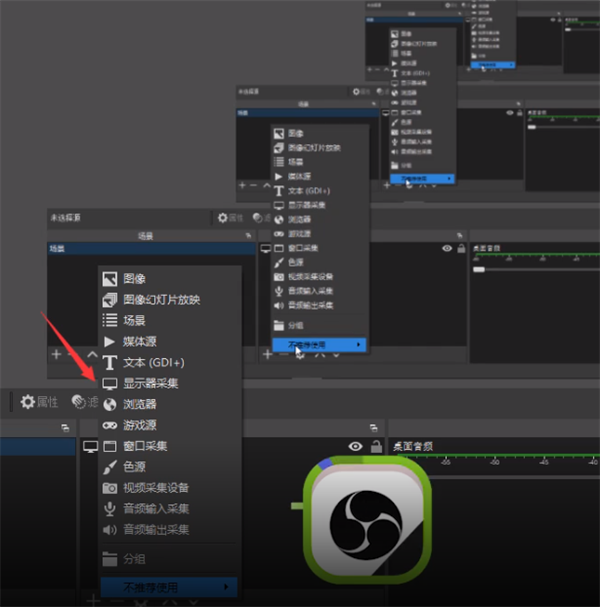Click the 色源 paintbrush icon in the largest menu
Viewport: 600px width, 607px height.
coord(110,467)
